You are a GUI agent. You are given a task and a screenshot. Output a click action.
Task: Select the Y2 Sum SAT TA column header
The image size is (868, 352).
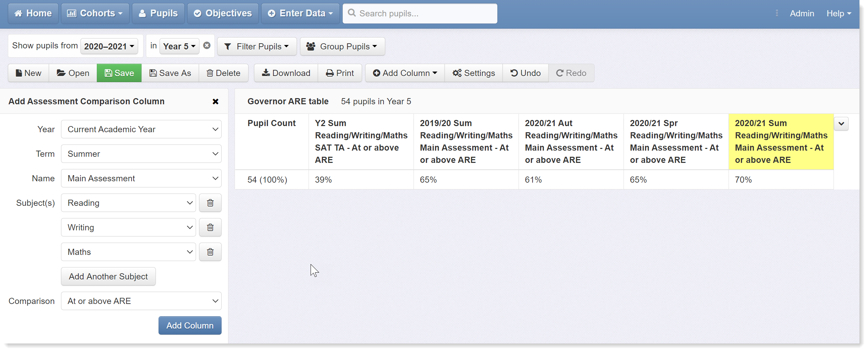click(x=361, y=141)
